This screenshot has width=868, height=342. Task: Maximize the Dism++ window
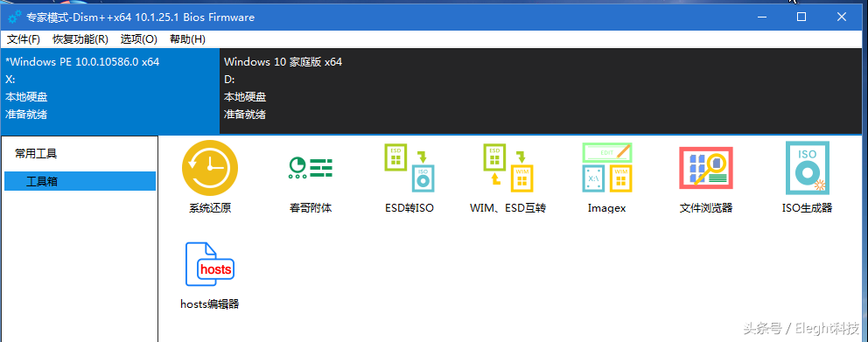[x=801, y=17]
